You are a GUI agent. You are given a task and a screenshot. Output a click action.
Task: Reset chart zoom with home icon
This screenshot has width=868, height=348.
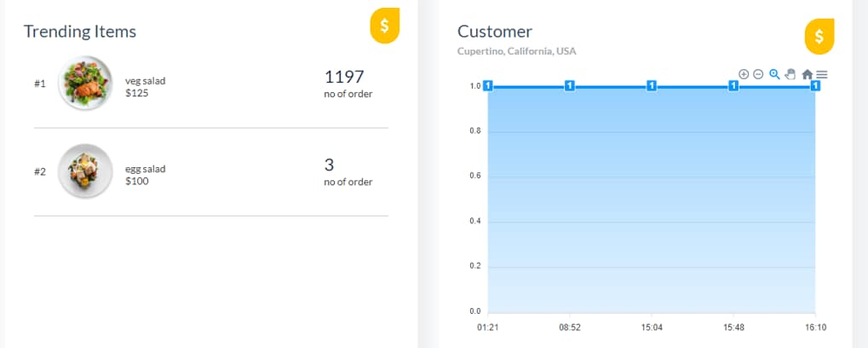[807, 74]
